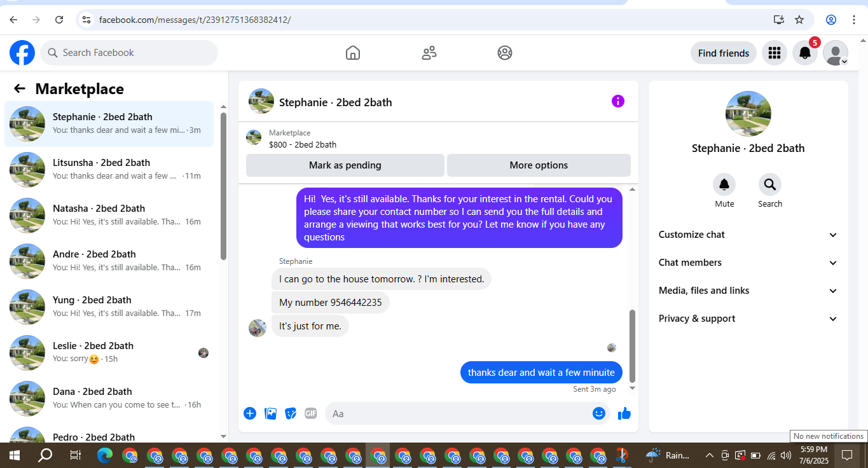Click the Facebook logo
This screenshot has width=868, height=468.
click(x=22, y=53)
